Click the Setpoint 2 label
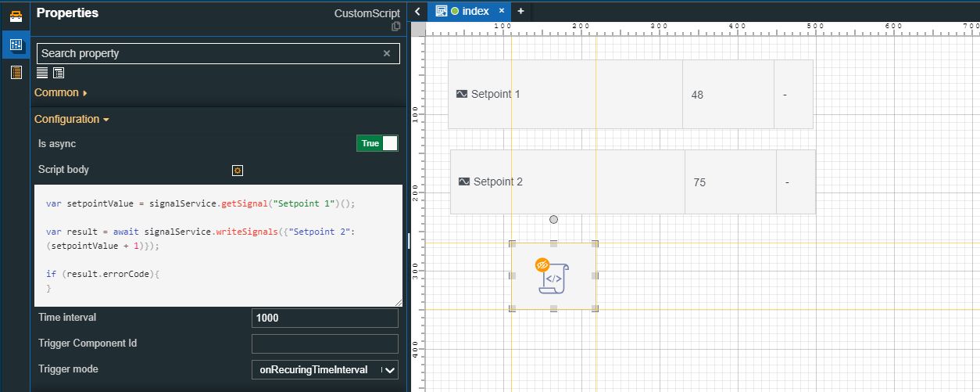This screenshot has width=980, height=392. click(498, 182)
